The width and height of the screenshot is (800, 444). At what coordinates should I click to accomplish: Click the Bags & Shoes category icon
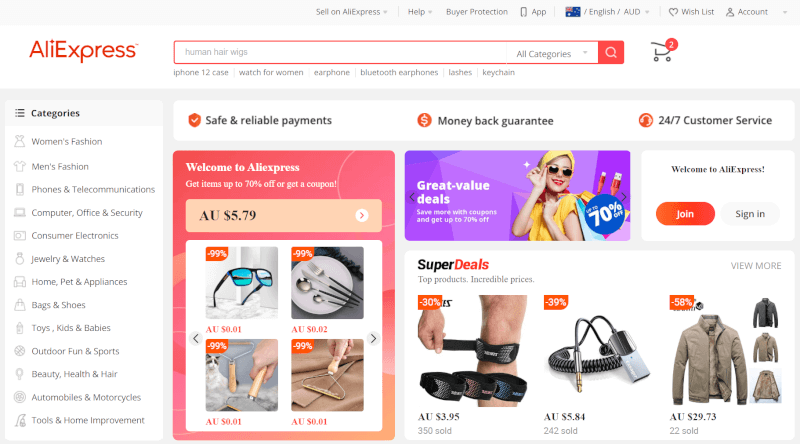tap(19, 305)
